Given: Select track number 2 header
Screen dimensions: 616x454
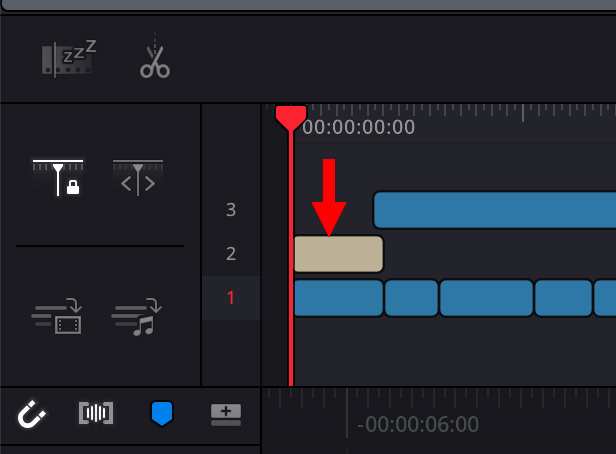Looking at the screenshot, I should click(231, 254).
